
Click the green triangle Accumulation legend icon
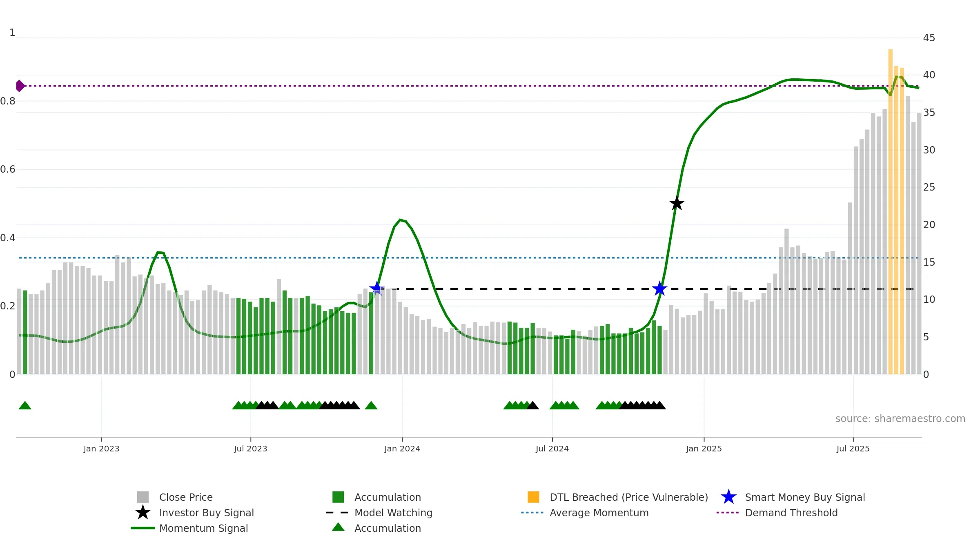coord(338,527)
